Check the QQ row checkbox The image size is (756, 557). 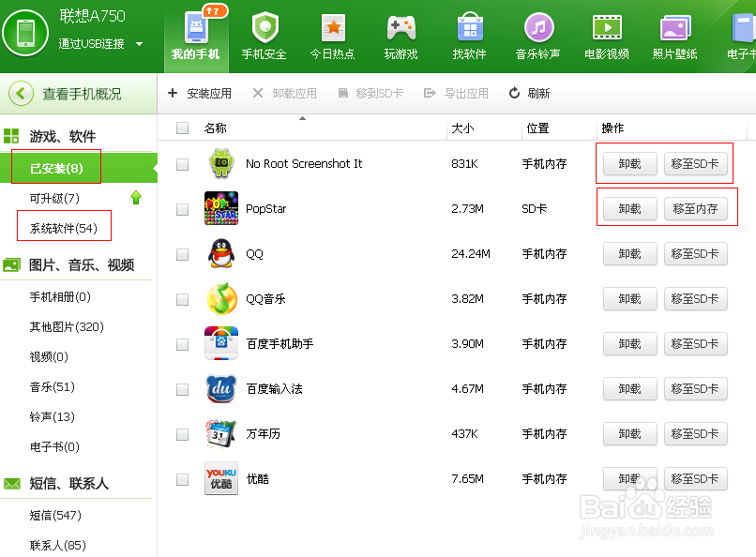(182, 254)
